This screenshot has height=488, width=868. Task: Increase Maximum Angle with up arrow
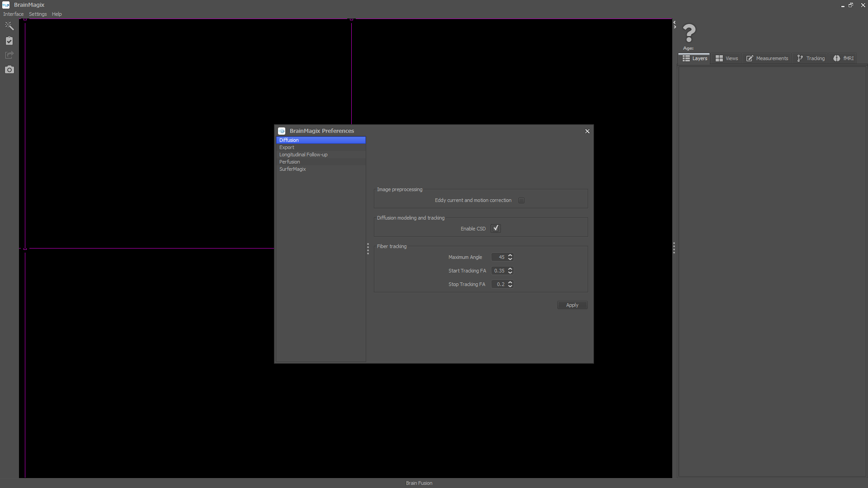pos(510,255)
